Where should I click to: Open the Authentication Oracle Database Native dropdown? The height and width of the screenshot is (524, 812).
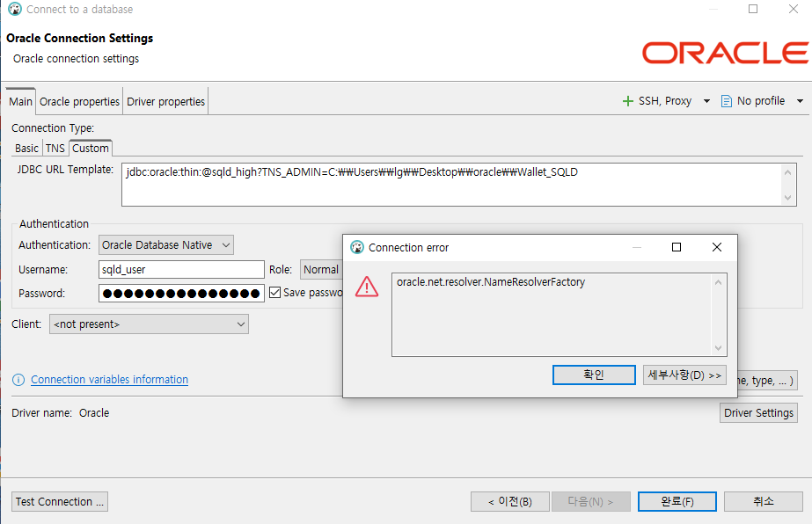[165, 245]
